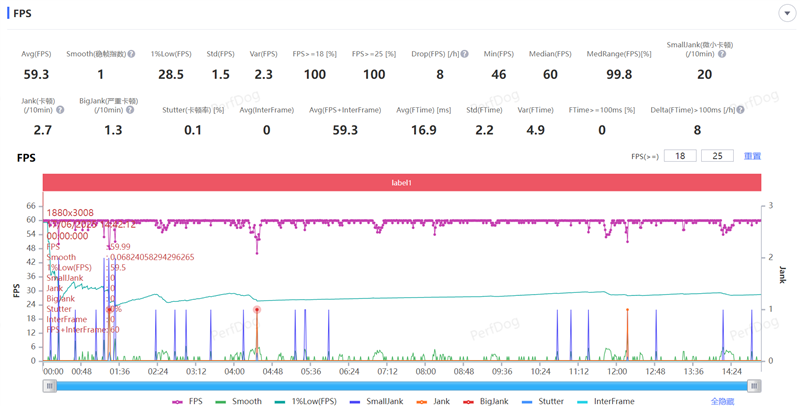Click the BigJank marker on the chart
The width and height of the screenshot is (800, 406).
257,309
